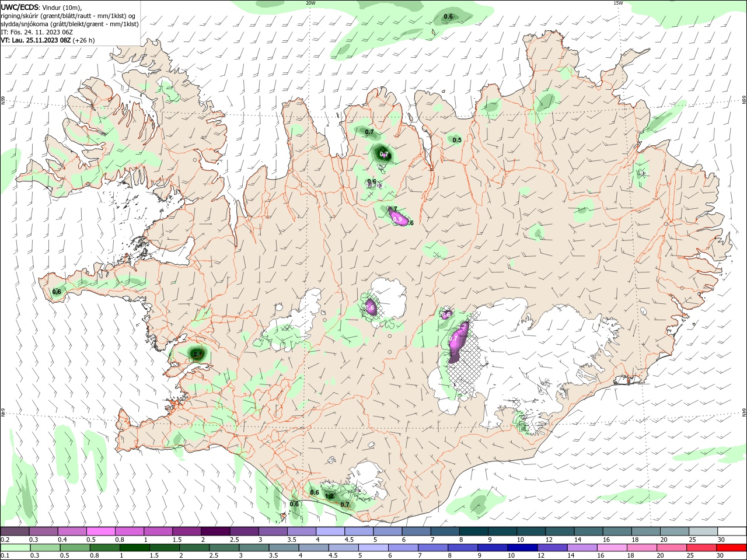
Task: Click the 0.5 precipitation value in the north of the map
Action: pos(457,140)
